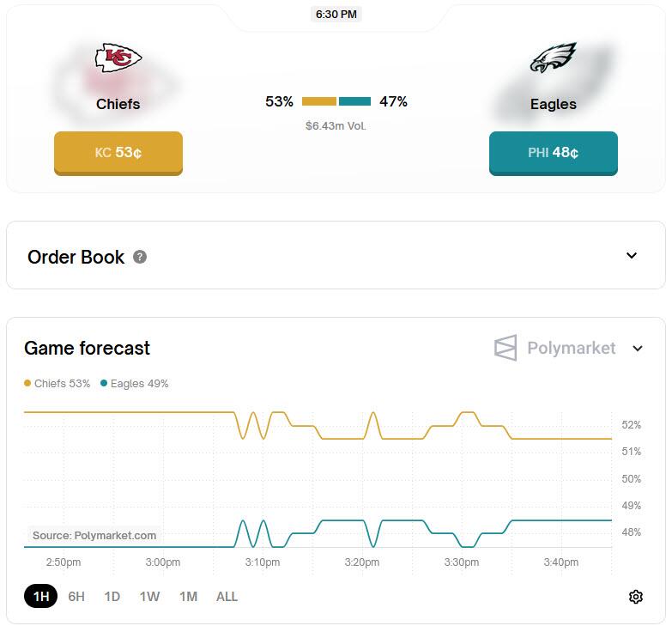Switch chart to 6H range
The height and width of the screenshot is (632, 672).
(76, 597)
